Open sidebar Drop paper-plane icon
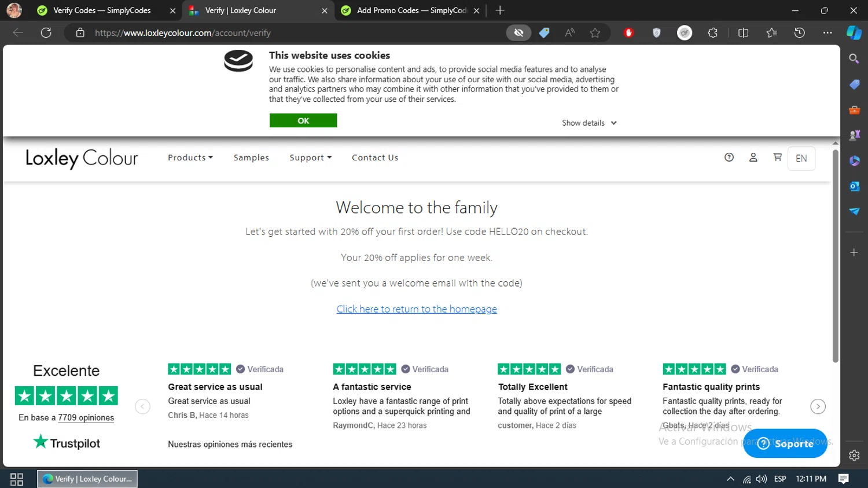Screen dimensions: 868x488 tap(854, 211)
